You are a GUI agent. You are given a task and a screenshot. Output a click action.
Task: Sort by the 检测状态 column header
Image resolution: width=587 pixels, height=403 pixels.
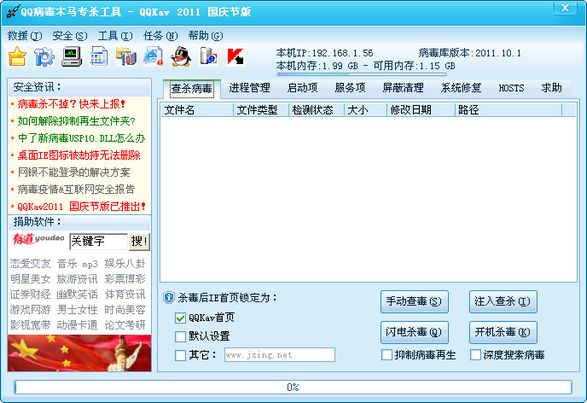point(316,110)
